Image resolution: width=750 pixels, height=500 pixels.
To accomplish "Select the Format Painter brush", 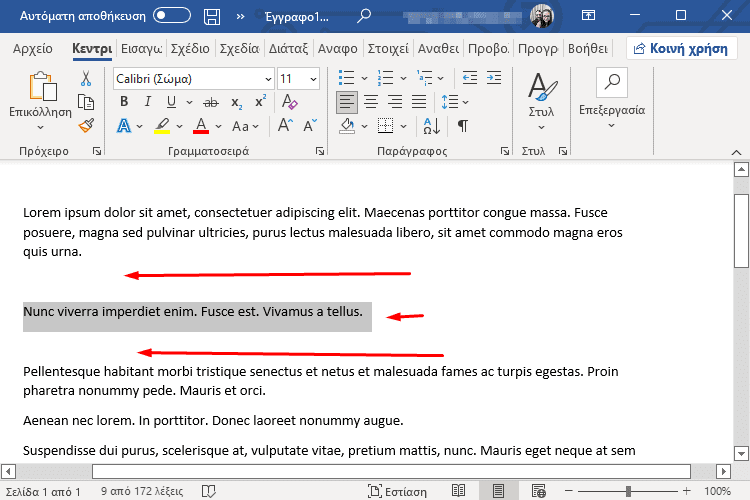I will [x=86, y=126].
